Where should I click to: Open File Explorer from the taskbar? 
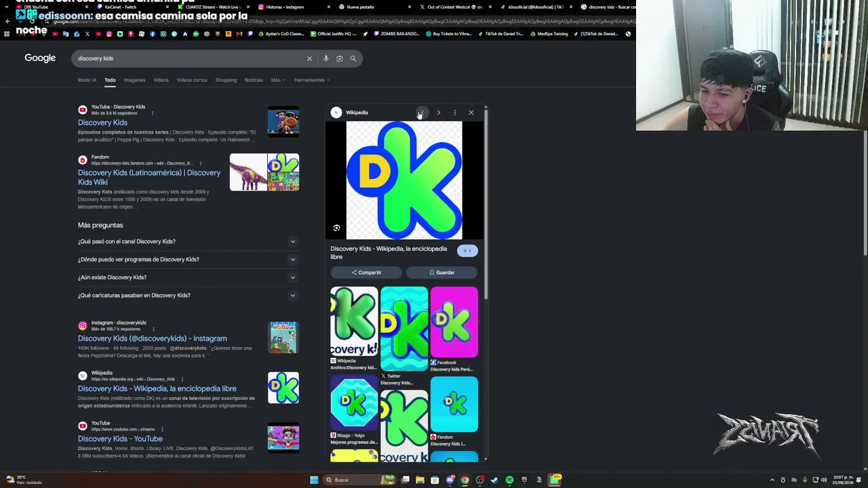point(420,480)
